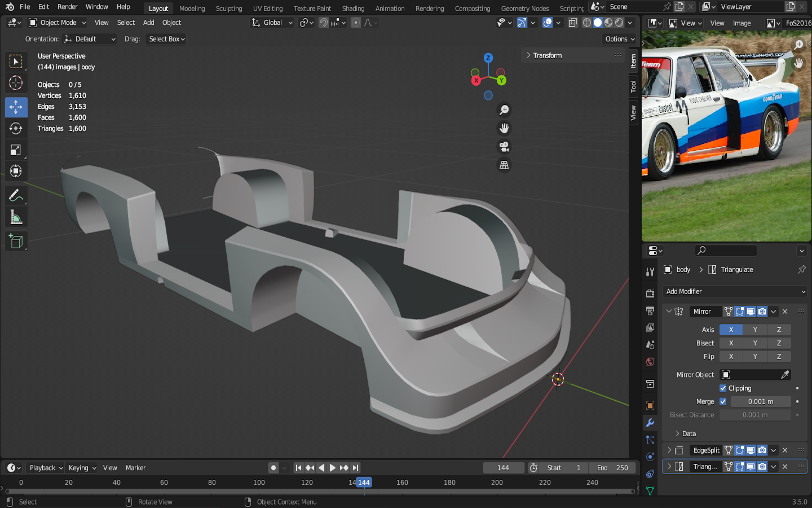
Task: Select the Rotate tool in the toolbar
Action: [16, 129]
